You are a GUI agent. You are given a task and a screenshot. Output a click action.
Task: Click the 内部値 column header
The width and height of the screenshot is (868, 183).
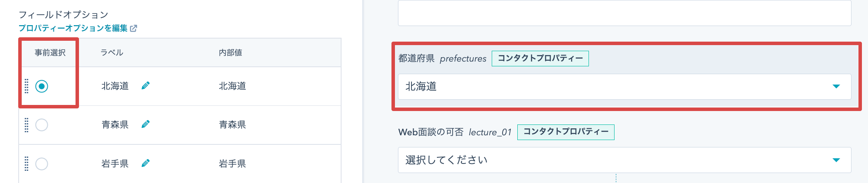(x=230, y=52)
